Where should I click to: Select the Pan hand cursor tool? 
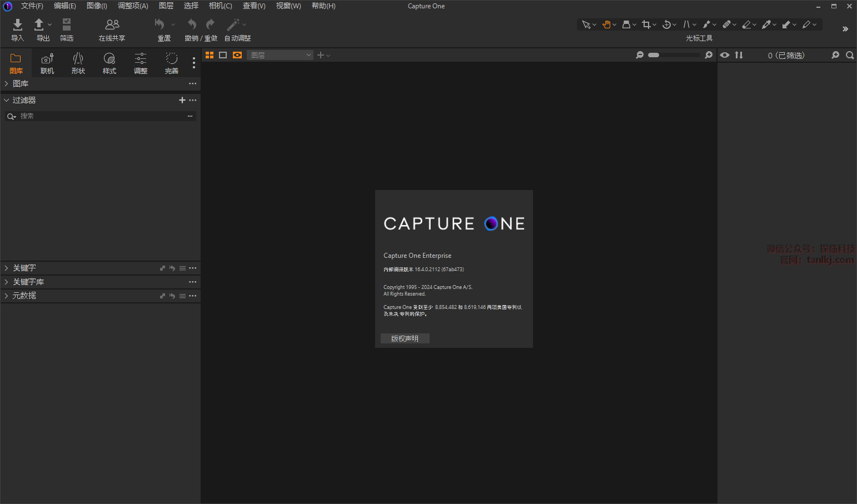(606, 24)
